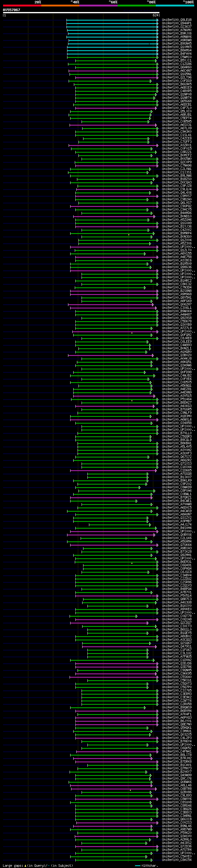The image size is (197, 868).
Task: Select label UniRef100_C5WMI0
Action: coord(177,57)
